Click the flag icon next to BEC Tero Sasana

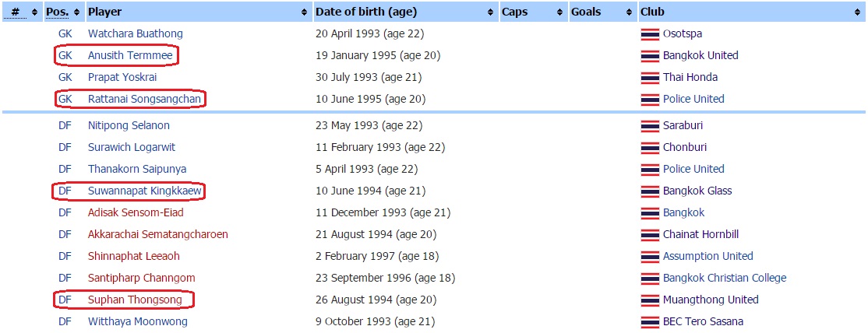650,322
